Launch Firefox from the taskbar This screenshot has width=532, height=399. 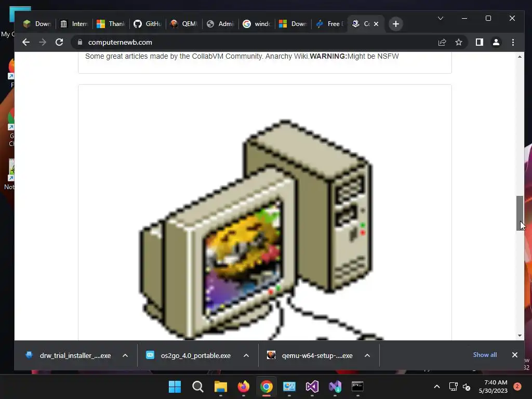pos(244,387)
